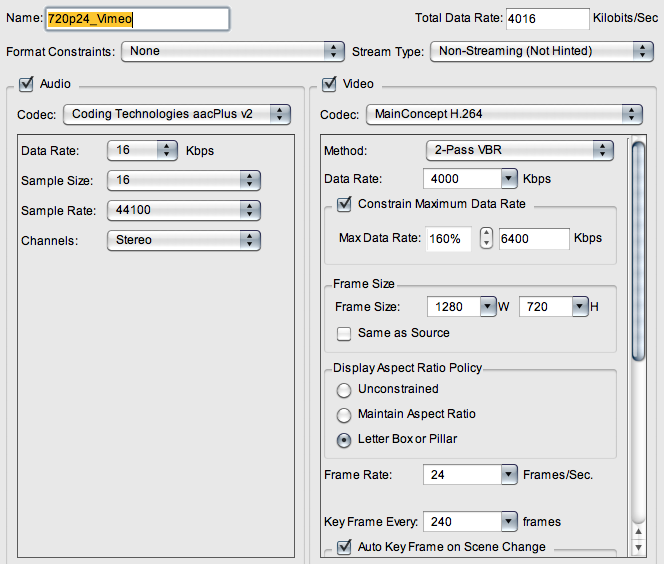Open the Format Constraints dropdown
Image resolution: width=664 pixels, height=564 pixels.
233,51
